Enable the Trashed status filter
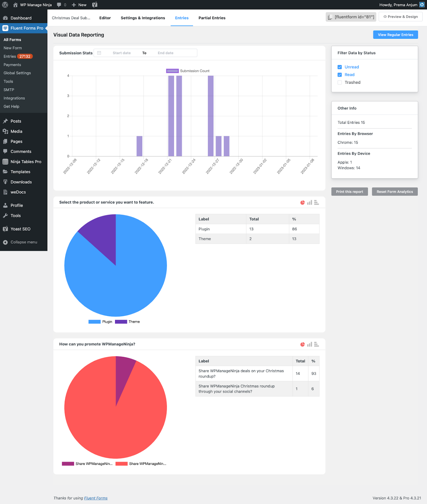Screen dimensions: 427x504 (x=340, y=83)
